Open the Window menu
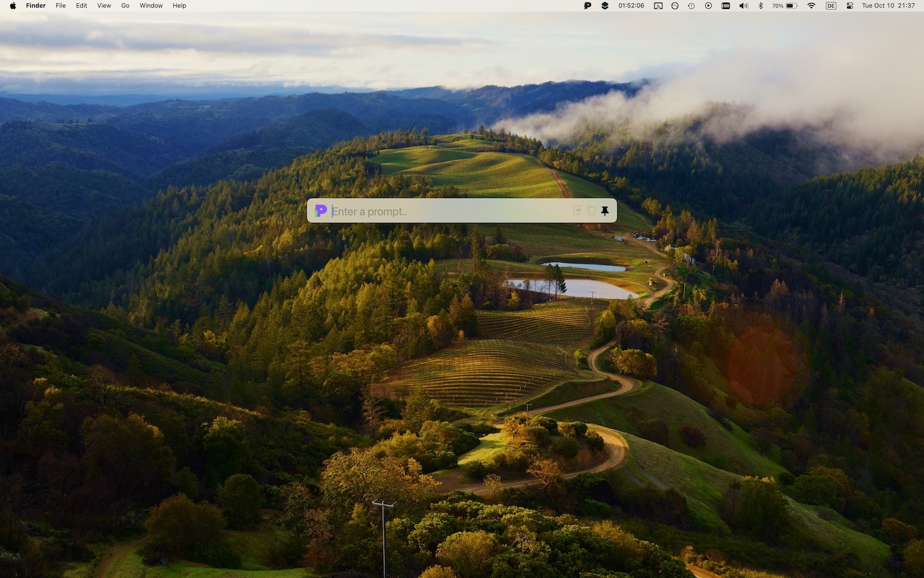 point(151,6)
